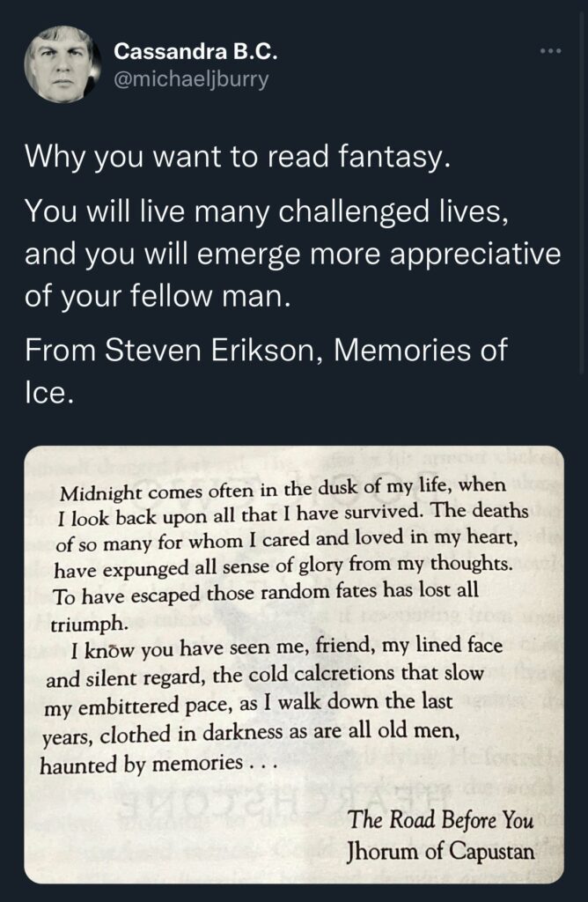
Task: Tap "Jhorum of Capustan" attribution in the photo
Action: click(441, 850)
